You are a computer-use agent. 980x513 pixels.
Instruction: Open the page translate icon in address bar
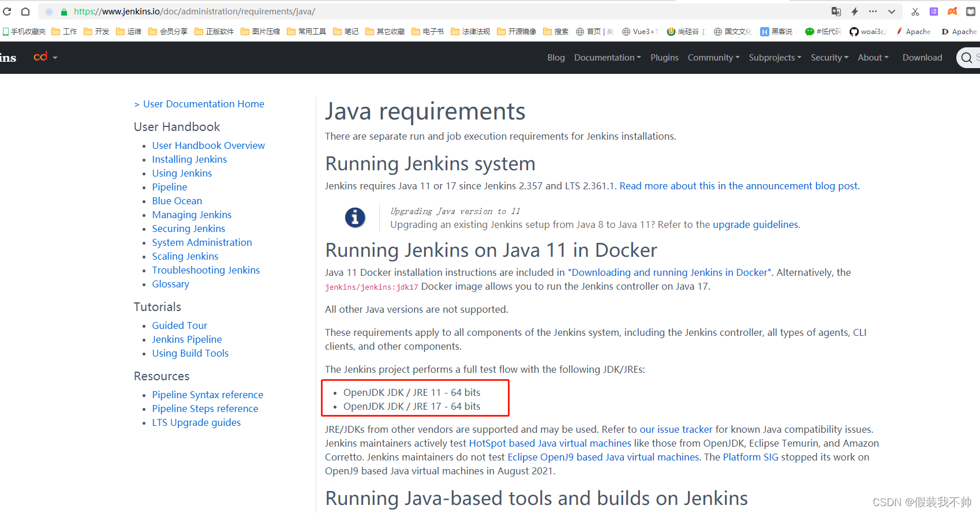836,12
